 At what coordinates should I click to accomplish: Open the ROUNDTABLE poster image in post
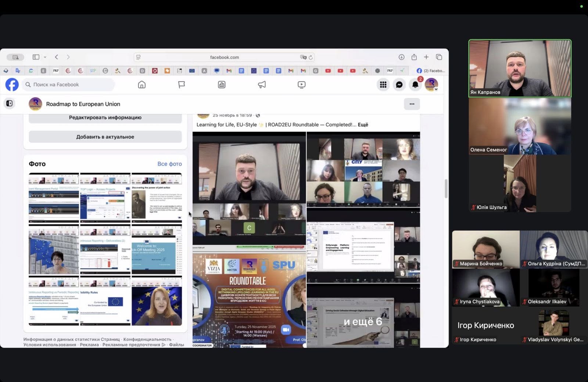pos(249,300)
